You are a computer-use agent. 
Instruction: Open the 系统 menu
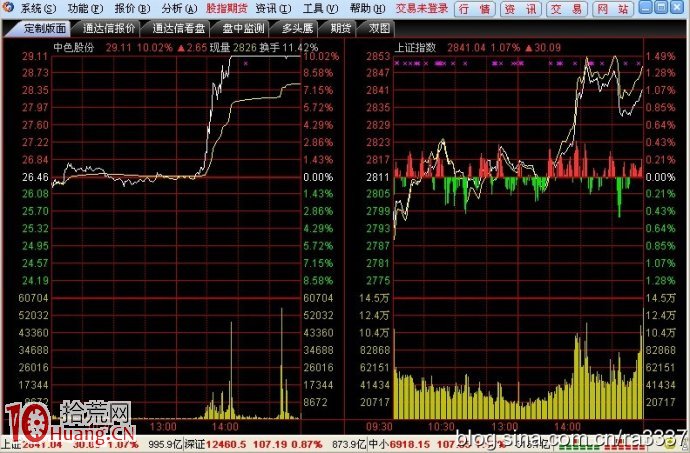[38, 8]
